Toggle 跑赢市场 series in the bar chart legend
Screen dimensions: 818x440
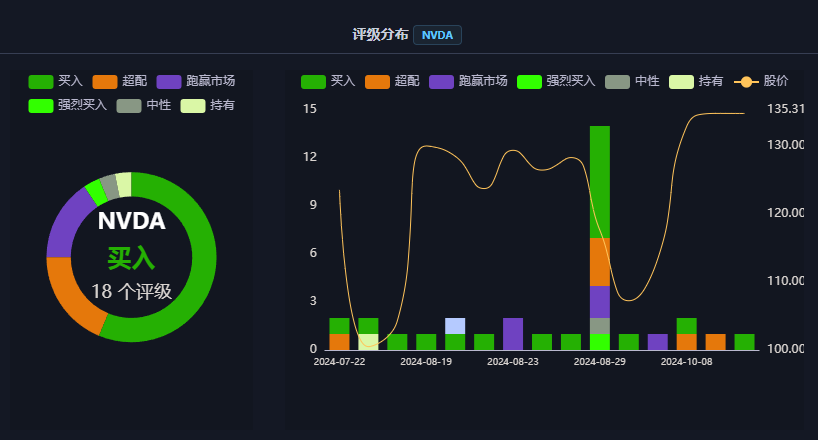pos(468,81)
